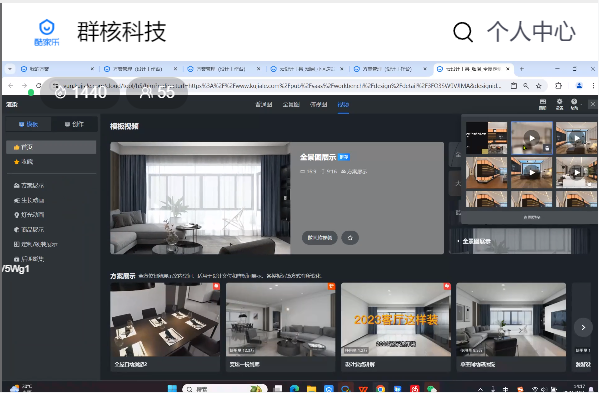The width and height of the screenshot is (599, 393).
Task: Open the grid icon sidebar category
Action: [35, 244]
